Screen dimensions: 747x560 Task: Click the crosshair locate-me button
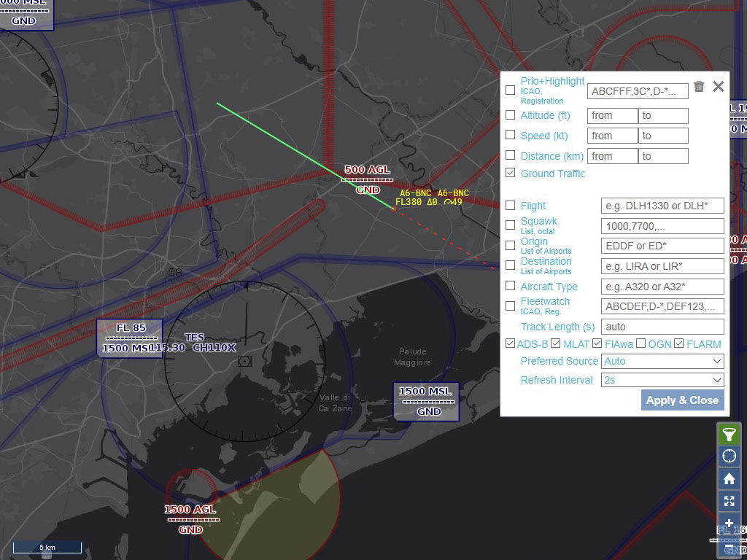729,456
